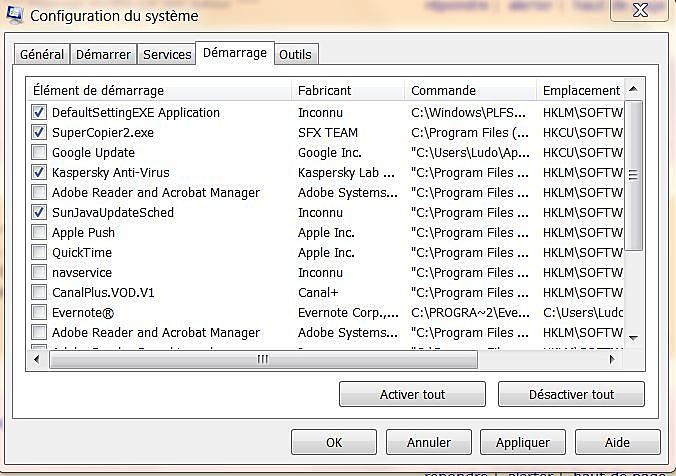Click the Annuler button

[x=429, y=442]
